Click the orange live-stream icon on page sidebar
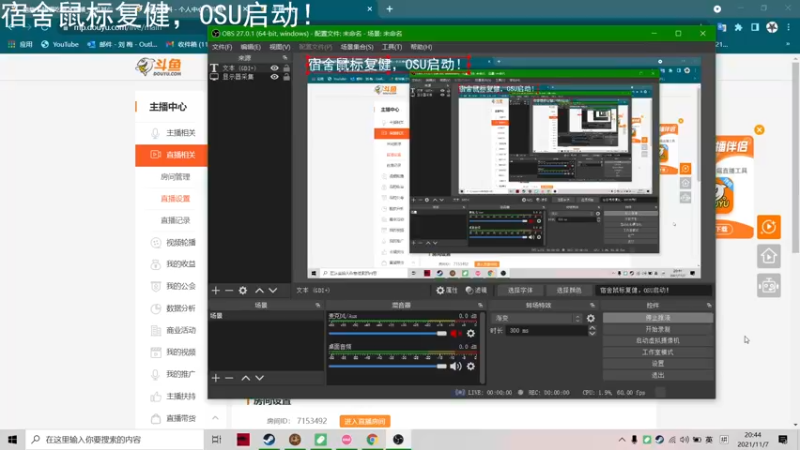The height and width of the screenshot is (450, 800). tap(769, 227)
